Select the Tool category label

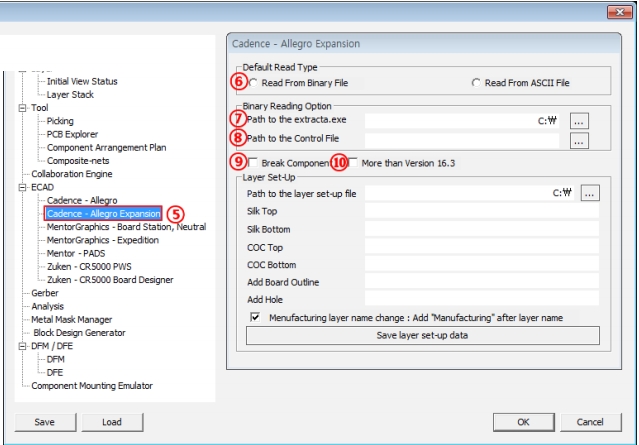[x=40, y=108]
